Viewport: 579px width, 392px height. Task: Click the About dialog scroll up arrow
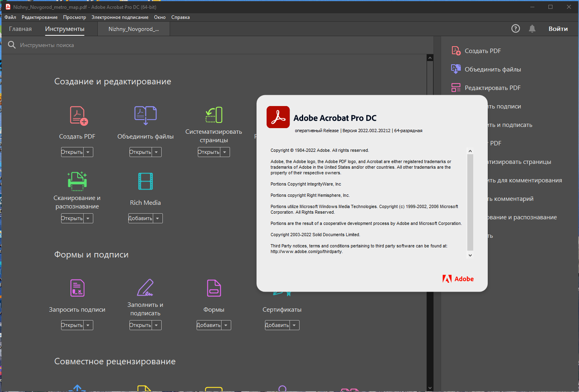click(x=470, y=151)
